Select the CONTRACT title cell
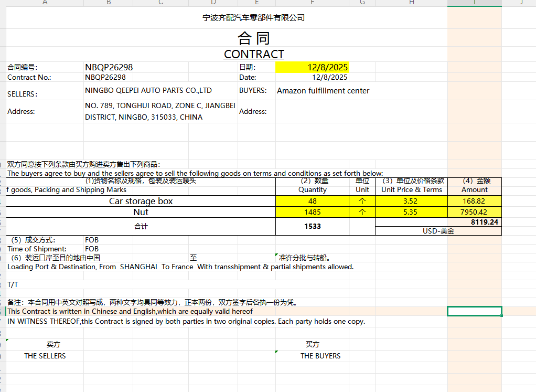Image resolution: width=536 pixels, height=392 pixels. point(254,54)
